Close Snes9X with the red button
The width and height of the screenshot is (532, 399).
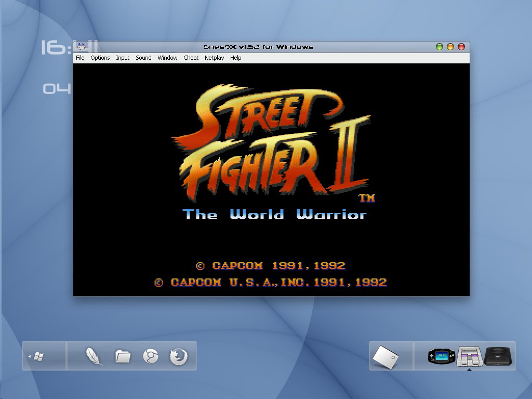[x=461, y=47]
